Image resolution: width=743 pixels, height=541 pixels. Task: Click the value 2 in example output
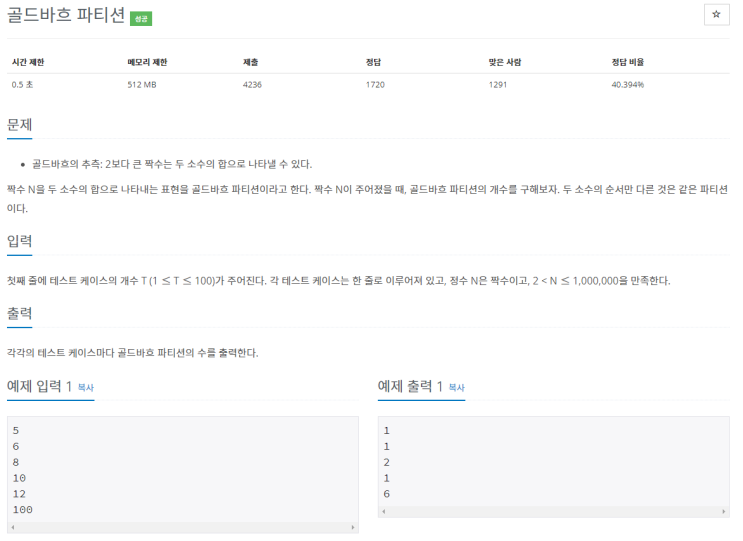click(387, 462)
